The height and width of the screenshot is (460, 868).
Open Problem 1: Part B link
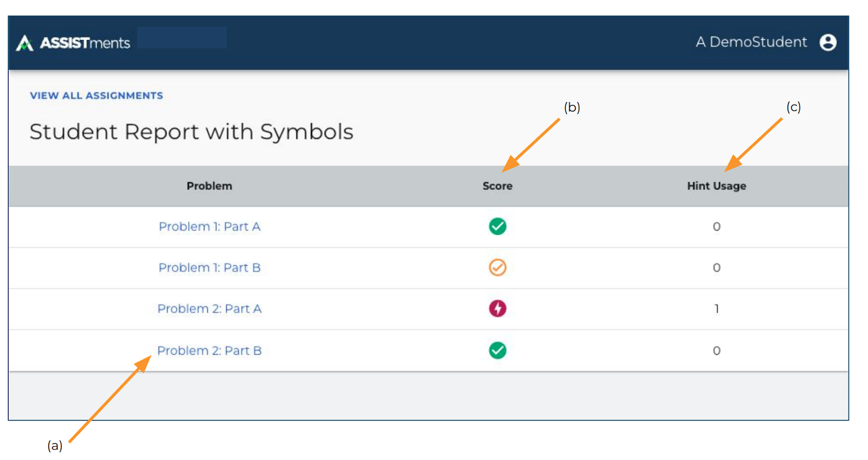tap(209, 268)
